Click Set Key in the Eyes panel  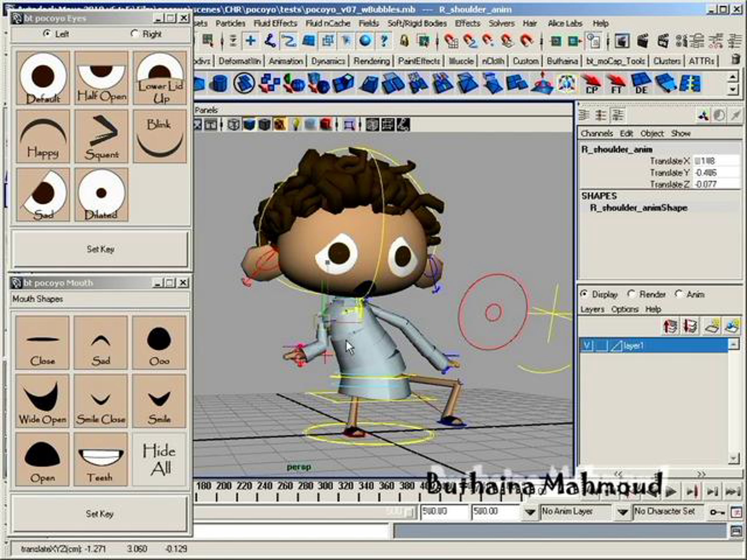point(100,249)
